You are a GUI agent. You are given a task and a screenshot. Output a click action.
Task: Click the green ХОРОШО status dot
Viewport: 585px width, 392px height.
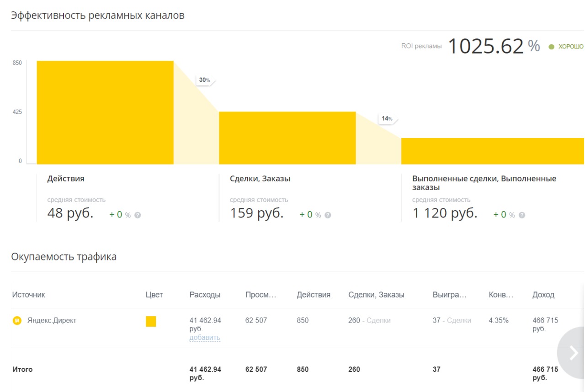click(x=551, y=47)
